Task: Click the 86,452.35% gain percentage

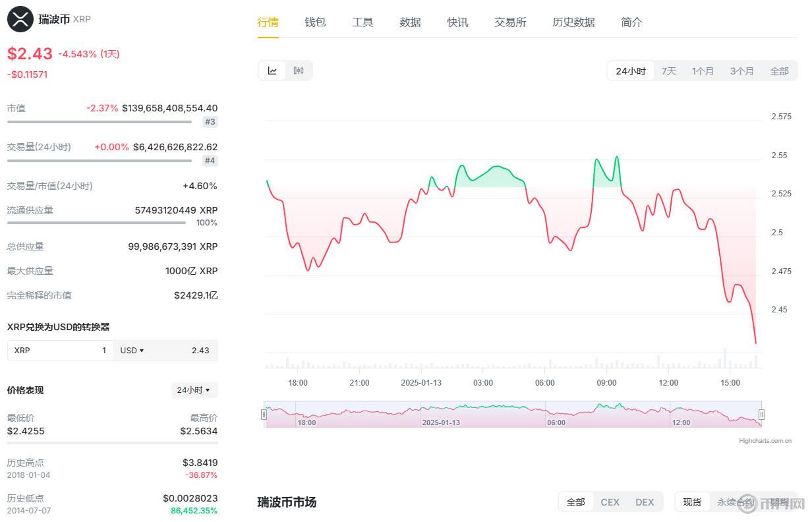Action: click(x=194, y=511)
